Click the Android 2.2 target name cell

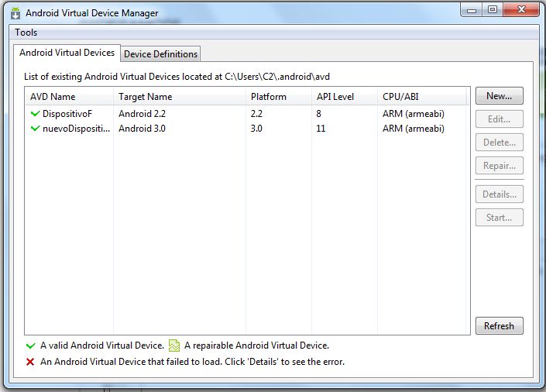(142, 114)
